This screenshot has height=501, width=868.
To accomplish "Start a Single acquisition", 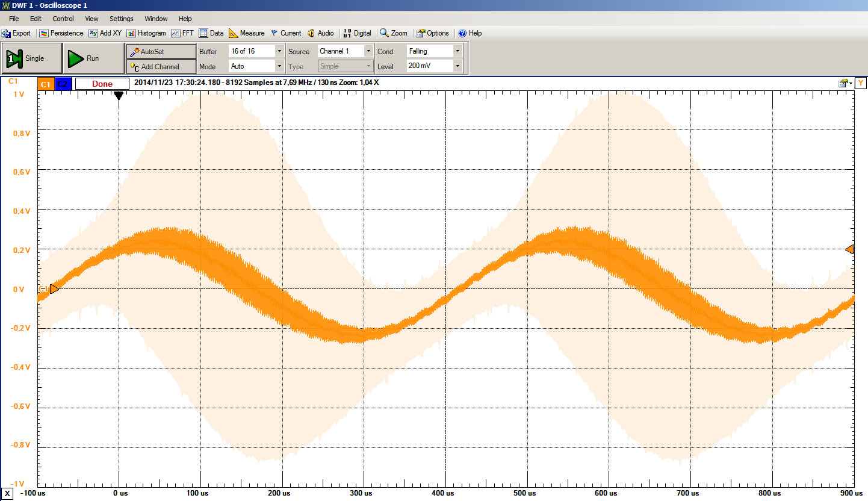I will [33, 58].
